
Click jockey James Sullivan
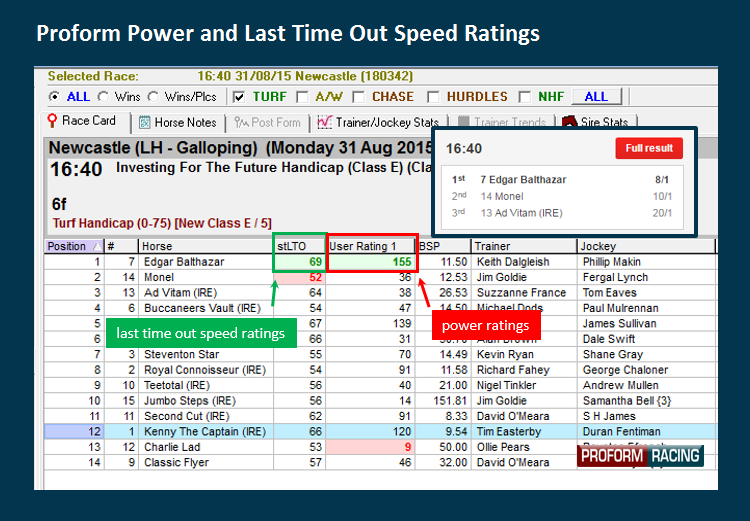pyautogui.click(x=619, y=324)
